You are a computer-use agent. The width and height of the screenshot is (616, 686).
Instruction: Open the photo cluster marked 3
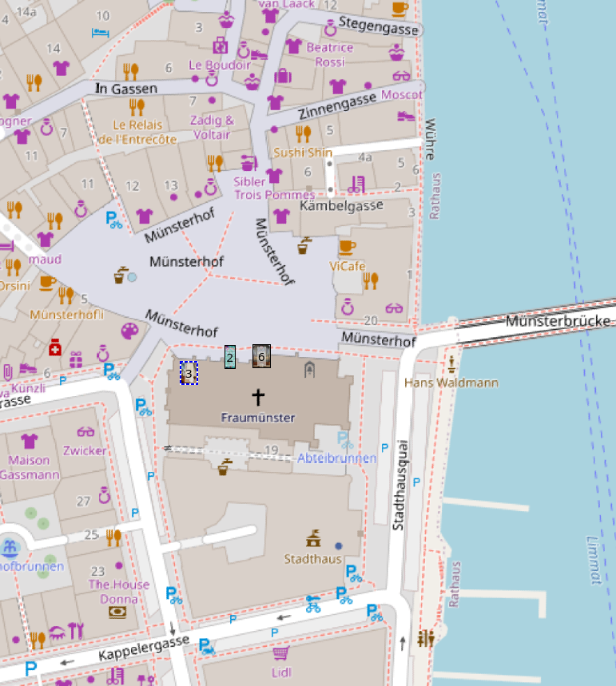tap(189, 373)
